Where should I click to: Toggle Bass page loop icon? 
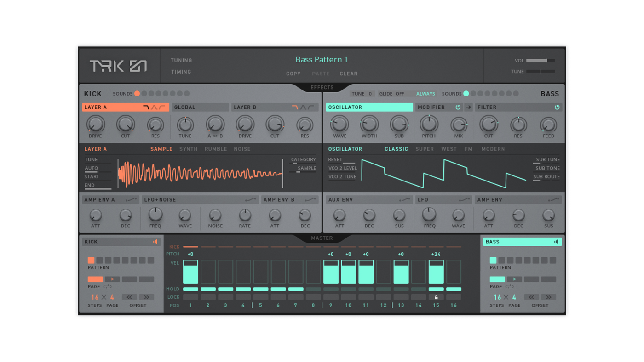[509, 287]
